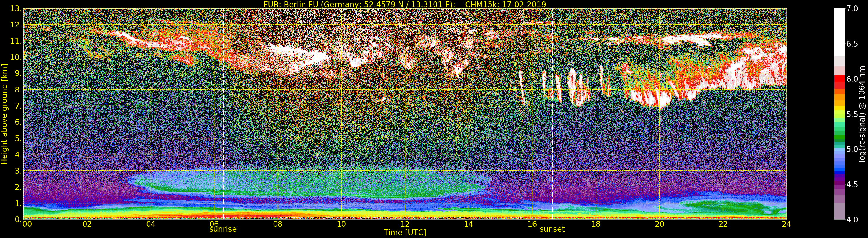Image resolution: width=868 pixels, height=238 pixels.
Task: Click the colorbar tick value 4.0
Action: click(852, 220)
